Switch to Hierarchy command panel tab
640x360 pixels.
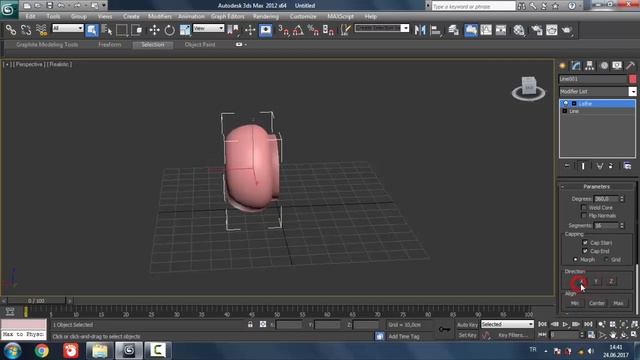(x=589, y=65)
